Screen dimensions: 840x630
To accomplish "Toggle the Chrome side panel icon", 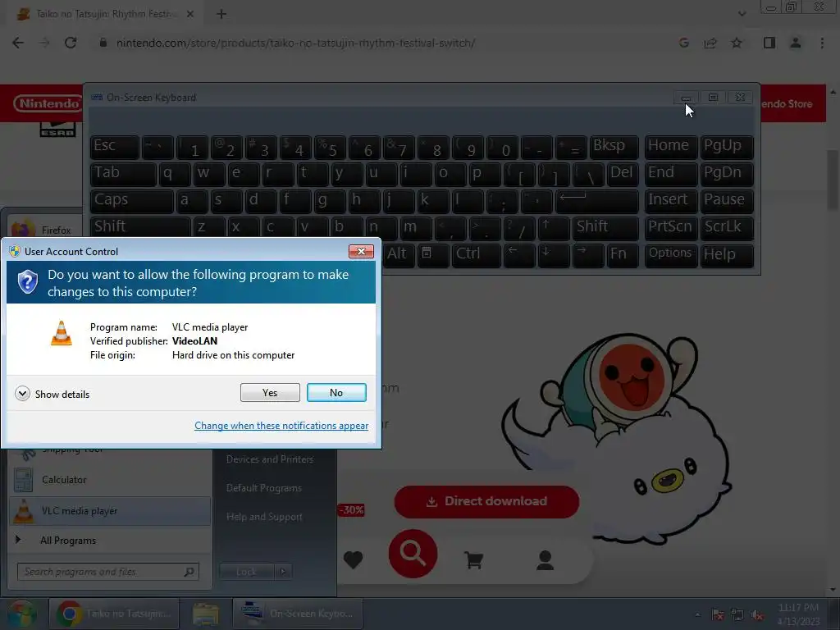I will pos(769,43).
